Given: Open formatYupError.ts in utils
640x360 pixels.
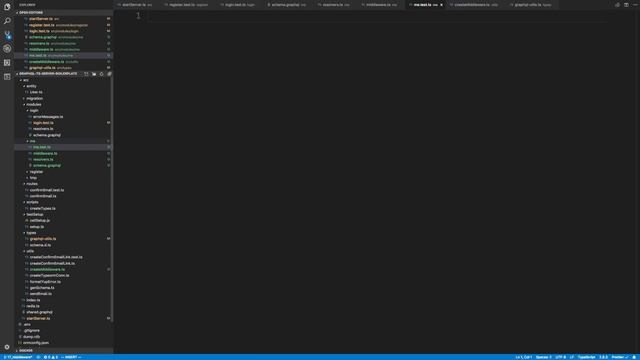Looking at the screenshot, I should 45,282.
